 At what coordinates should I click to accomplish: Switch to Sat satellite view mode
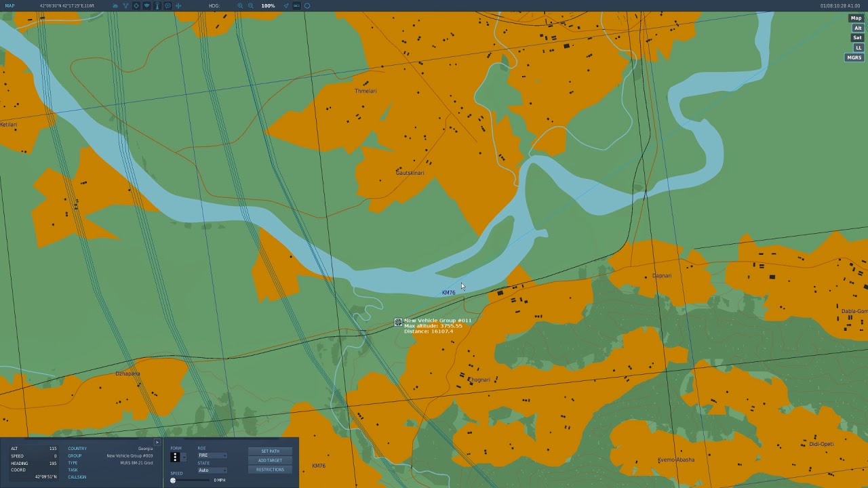857,38
